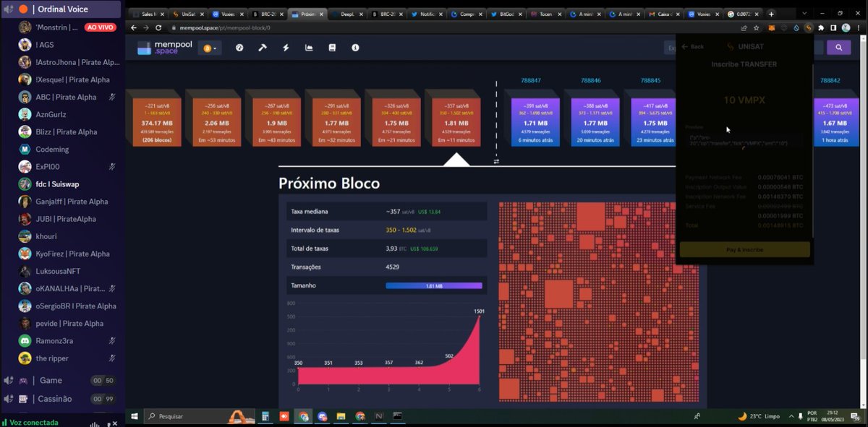
Task: Open the docs book icon in navbar
Action: 332,48
